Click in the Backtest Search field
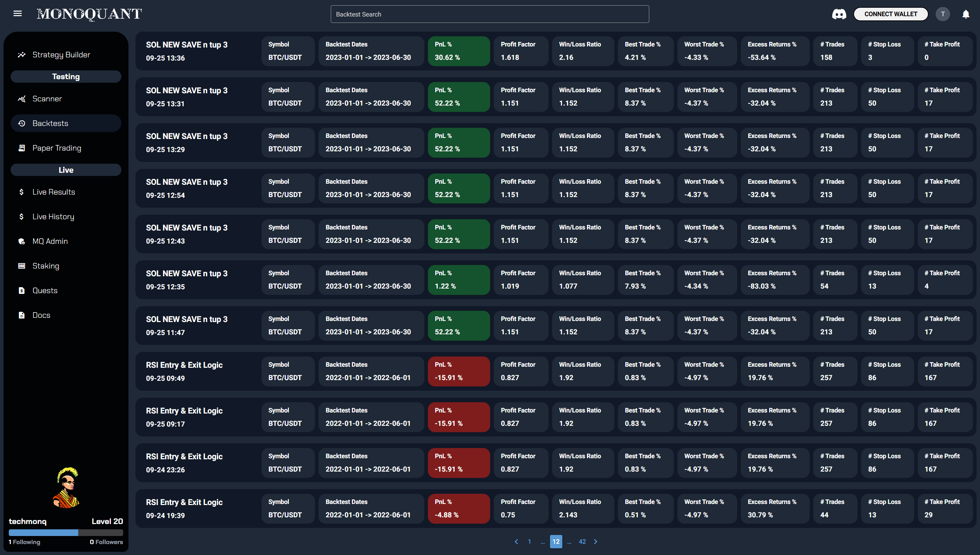The width and height of the screenshot is (980, 555). (x=489, y=14)
